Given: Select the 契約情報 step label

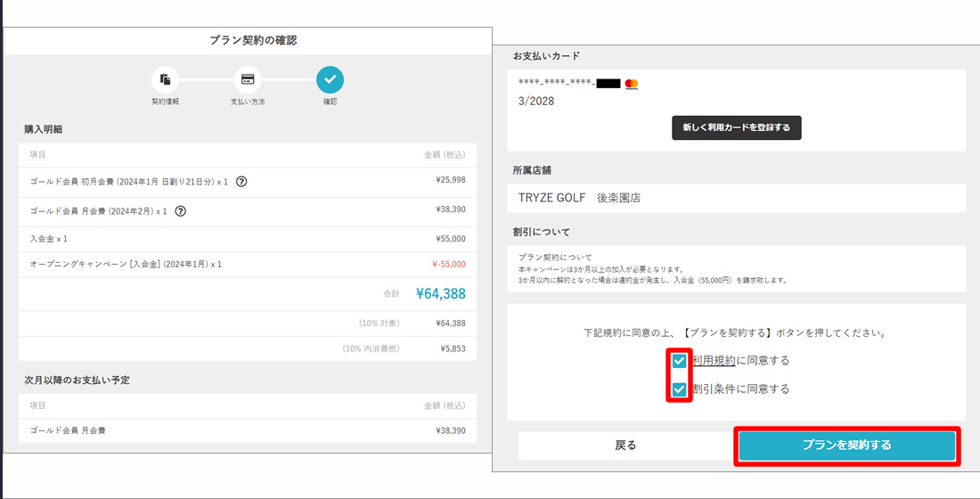Looking at the screenshot, I should pyautogui.click(x=165, y=102).
